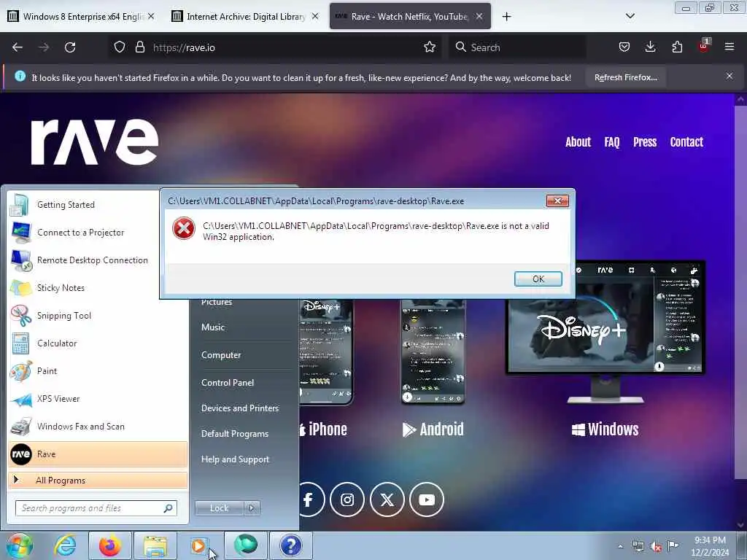Open Internet Explorer from taskbar
747x560 pixels.
(x=65, y=545)
